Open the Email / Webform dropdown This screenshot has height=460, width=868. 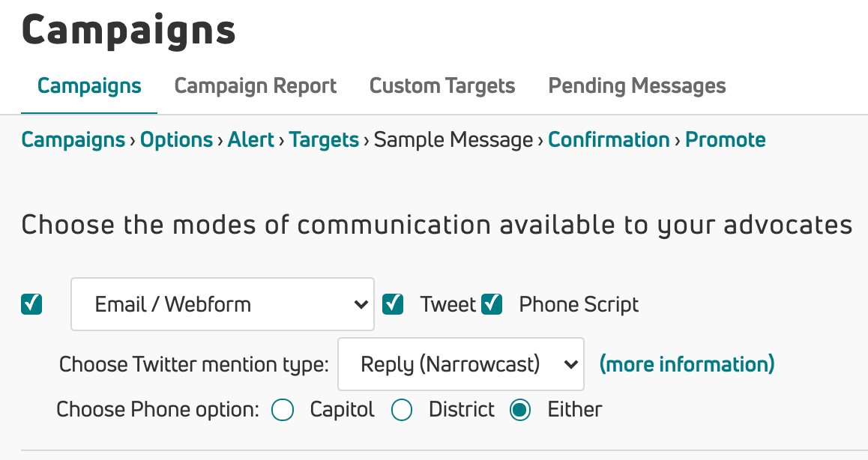[222, 304]
